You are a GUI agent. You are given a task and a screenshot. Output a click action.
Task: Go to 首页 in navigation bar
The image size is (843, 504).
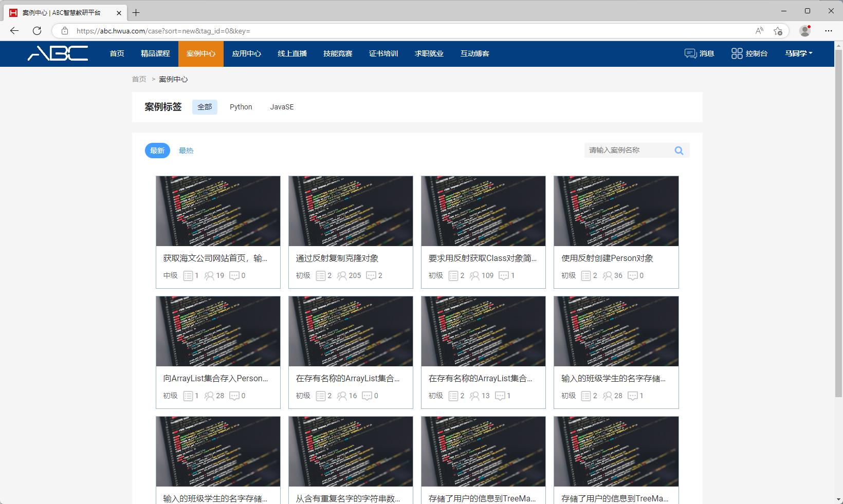(x=117, y=53)
